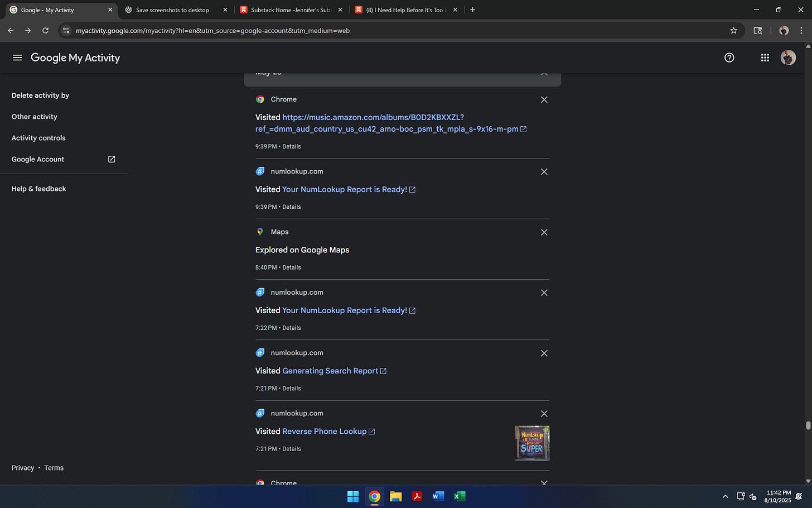The width and height of the screenshot is (812, 508).
Task: Click the Chrome icon on Amazon Music entry
Action: (260, 99)
